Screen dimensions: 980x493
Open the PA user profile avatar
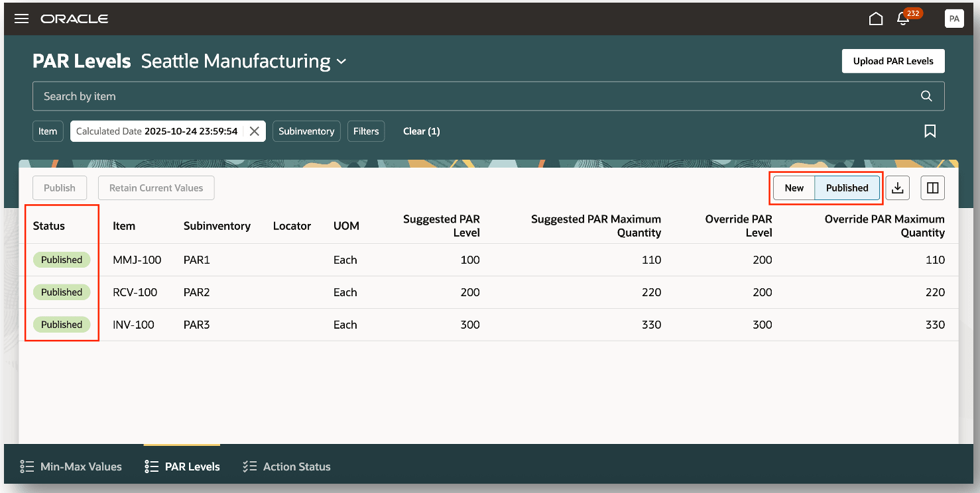(953, 19)
